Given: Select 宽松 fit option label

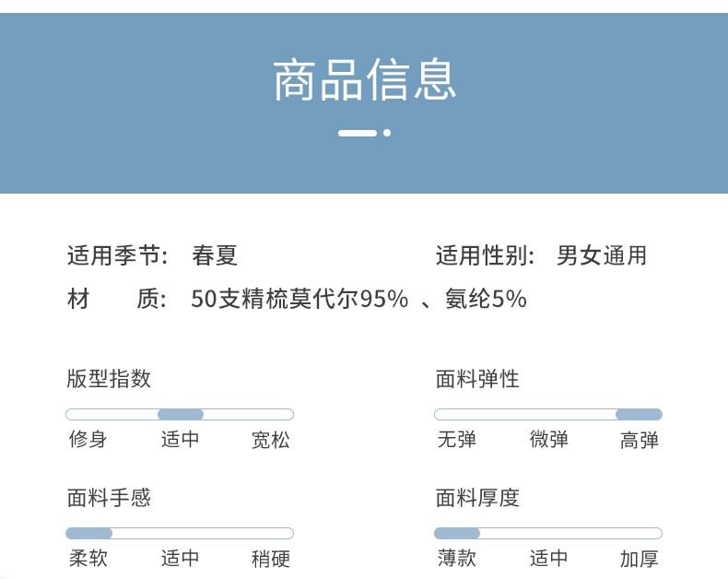Looking at the screenshot, I should tap(271, 440).
